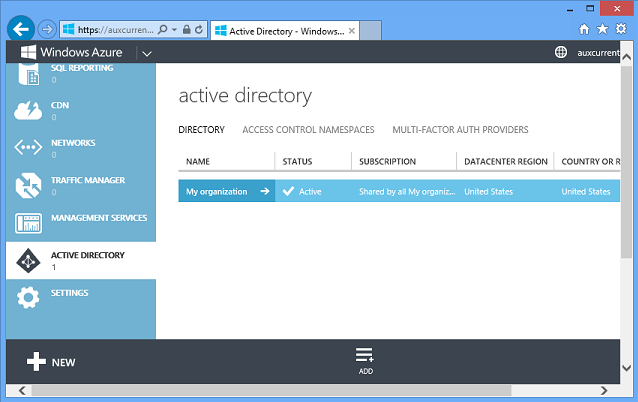Screen dimensions: 638x402
Task: Click horizontal scrollbar left arrow
Action: pyautogui.click(x=22, y=391)
